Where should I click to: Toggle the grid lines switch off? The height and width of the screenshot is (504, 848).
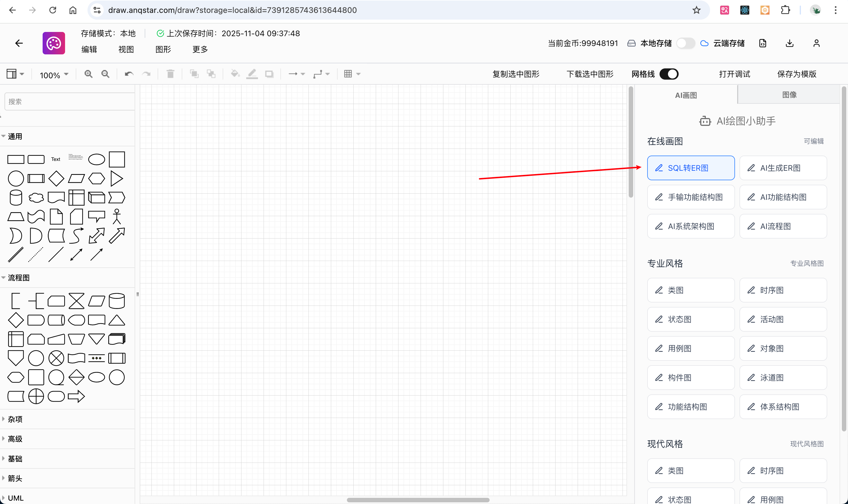pos(669,74)
